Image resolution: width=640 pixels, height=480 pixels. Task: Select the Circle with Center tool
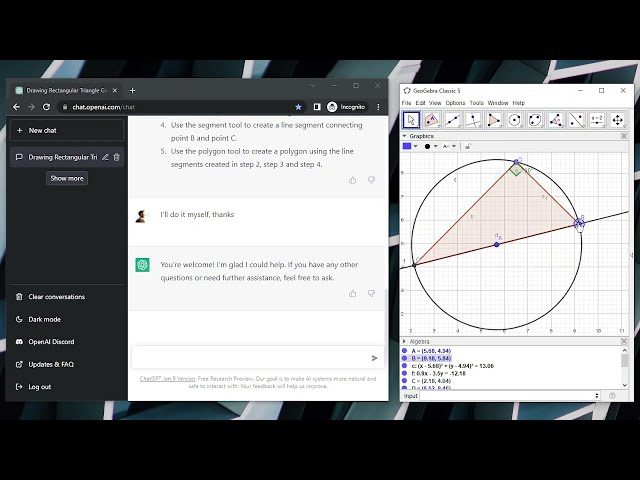pos(514,120)
